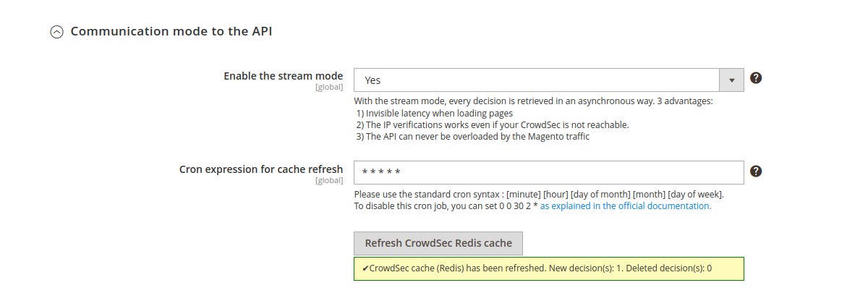Click the 'To disable this cron job' text
Screen dimensions: 868x301
pyautogui.click(x=446, y=205)
